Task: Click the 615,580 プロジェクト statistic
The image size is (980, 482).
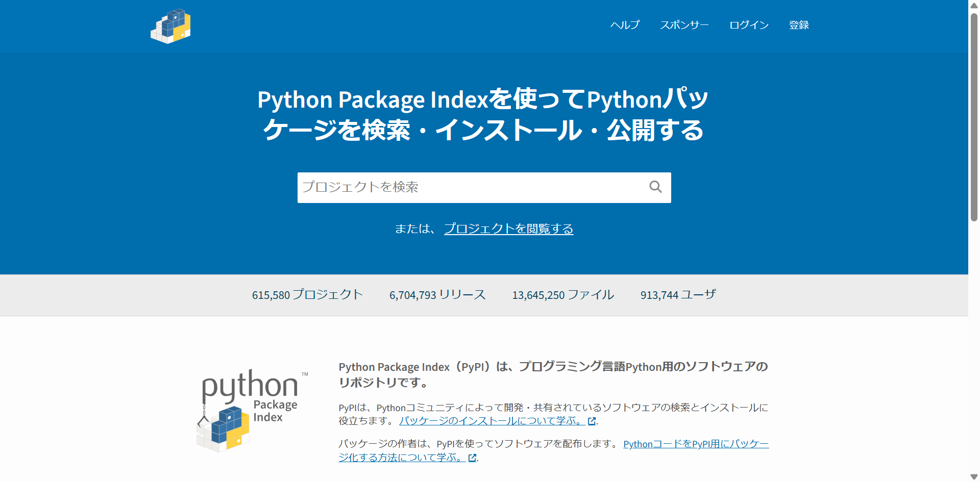Action: (x=307, y=295)
